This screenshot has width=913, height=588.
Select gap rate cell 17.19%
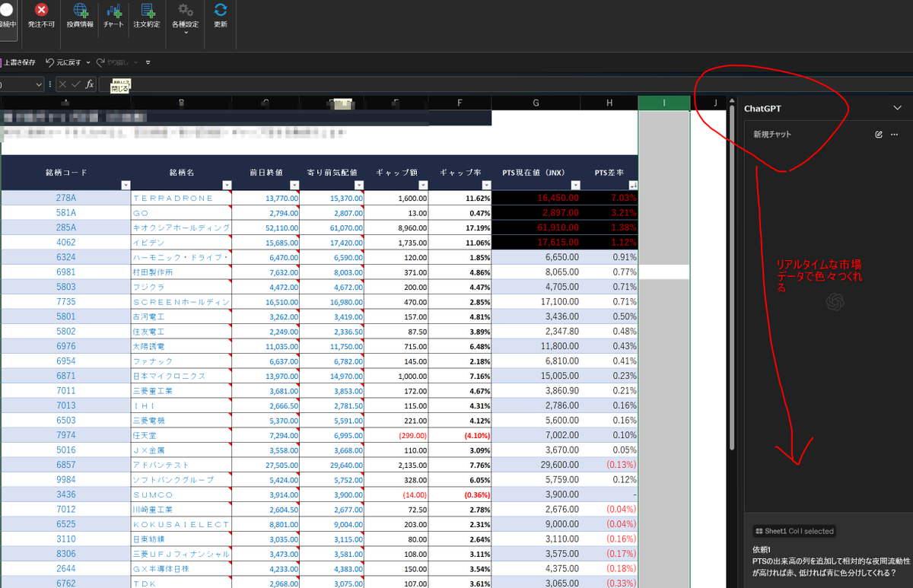click(461, 227)
